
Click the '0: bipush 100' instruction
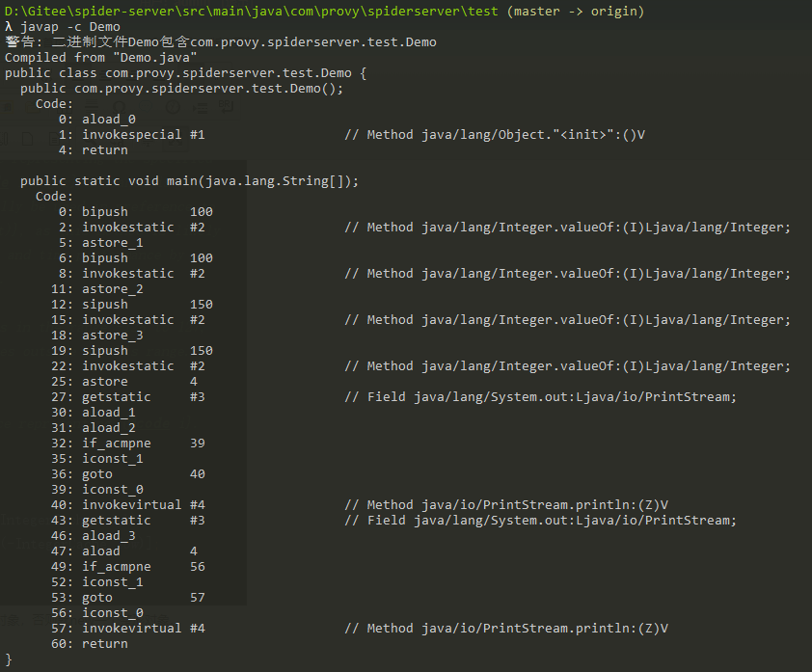[x=136, y=212]
